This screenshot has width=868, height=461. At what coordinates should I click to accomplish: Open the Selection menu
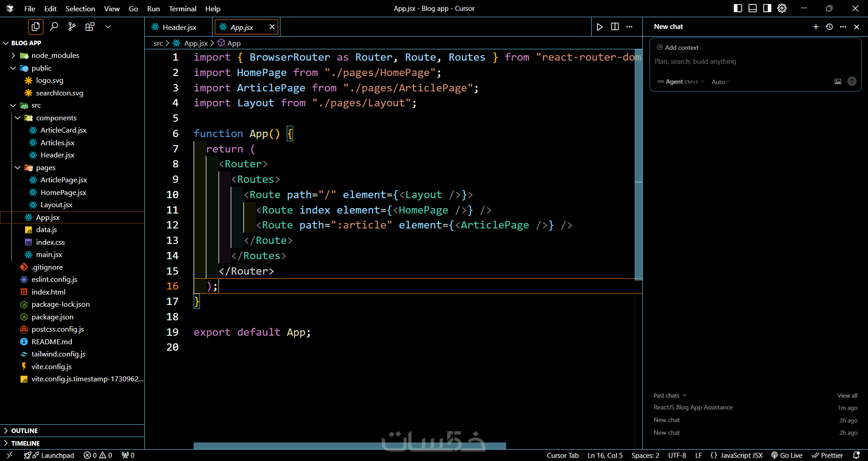coord(81,9)
